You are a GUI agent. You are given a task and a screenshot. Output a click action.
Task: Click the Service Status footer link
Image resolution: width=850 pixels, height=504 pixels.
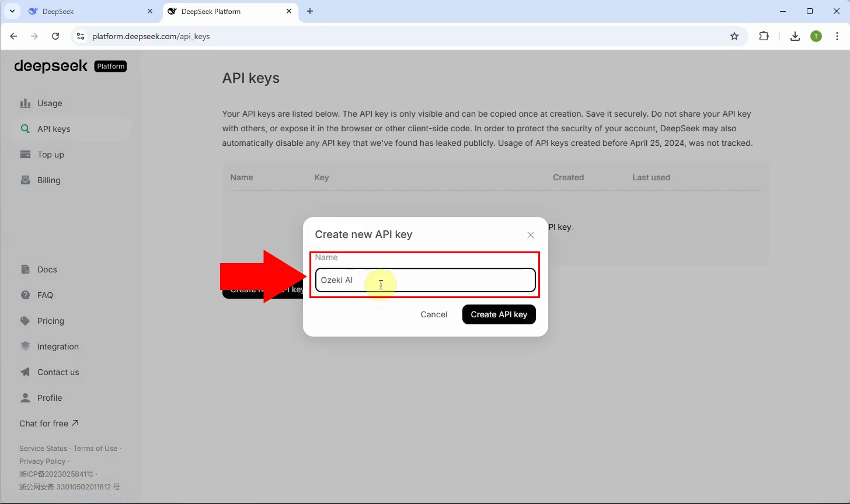[43, 449]
